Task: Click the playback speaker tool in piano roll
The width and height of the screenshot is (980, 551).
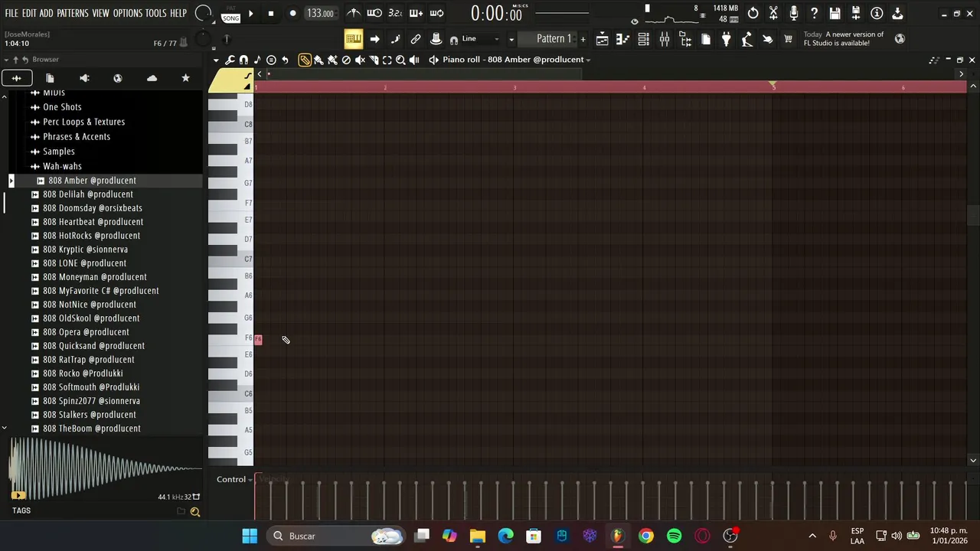Action: [414, 60]
